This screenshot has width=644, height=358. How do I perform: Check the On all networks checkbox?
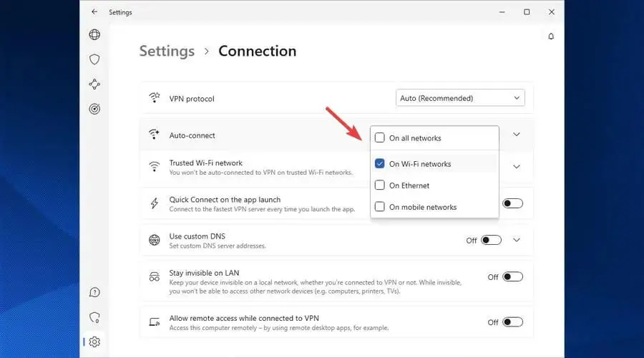(379, 137)
